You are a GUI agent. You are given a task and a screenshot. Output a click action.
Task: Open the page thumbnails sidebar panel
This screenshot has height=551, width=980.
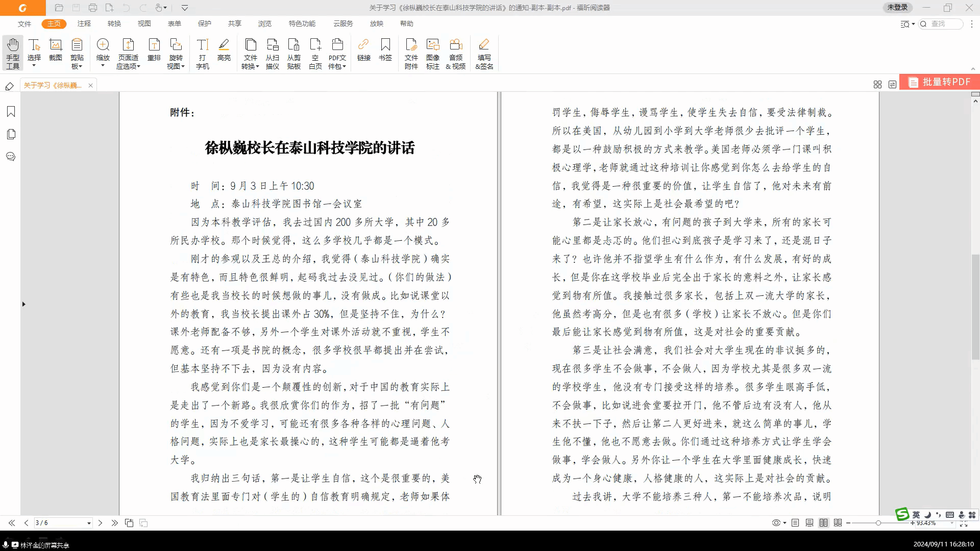click(11, 134)
